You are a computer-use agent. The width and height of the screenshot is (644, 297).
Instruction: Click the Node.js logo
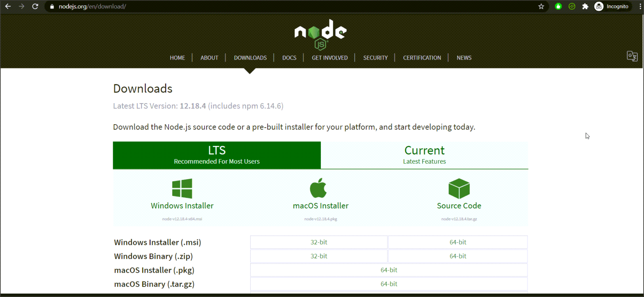[x=320, y=34]
